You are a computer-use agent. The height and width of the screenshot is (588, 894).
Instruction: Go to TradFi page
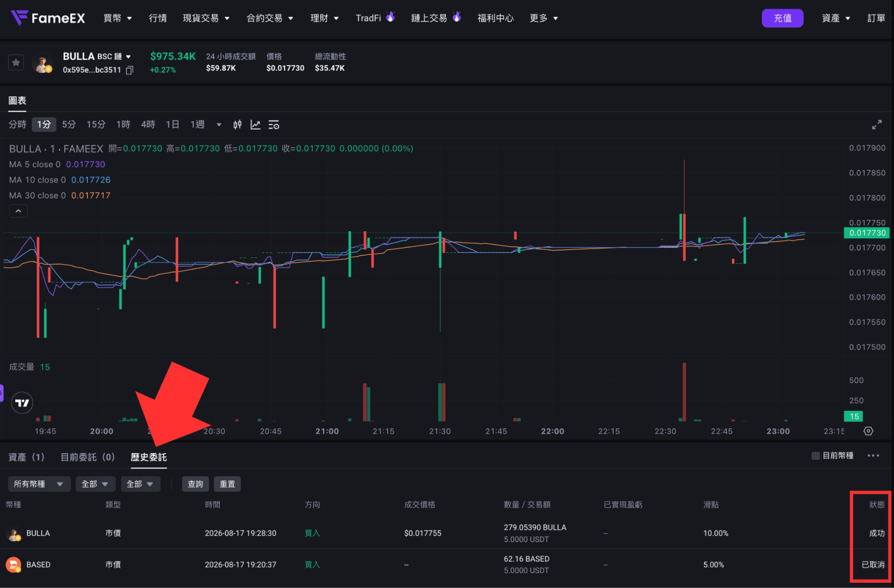[x=368, y=18]
